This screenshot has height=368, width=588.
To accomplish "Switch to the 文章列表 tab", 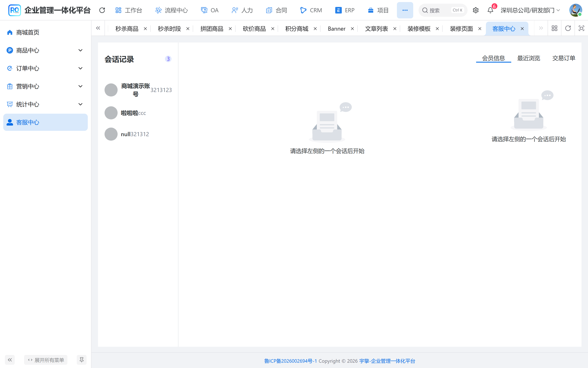I will 376,29.
